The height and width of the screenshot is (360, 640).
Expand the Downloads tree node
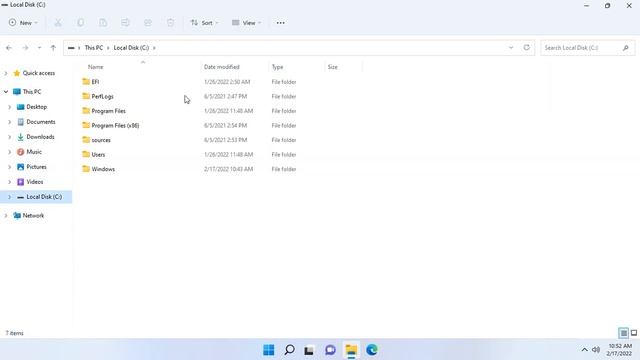[x=9, y=137]
